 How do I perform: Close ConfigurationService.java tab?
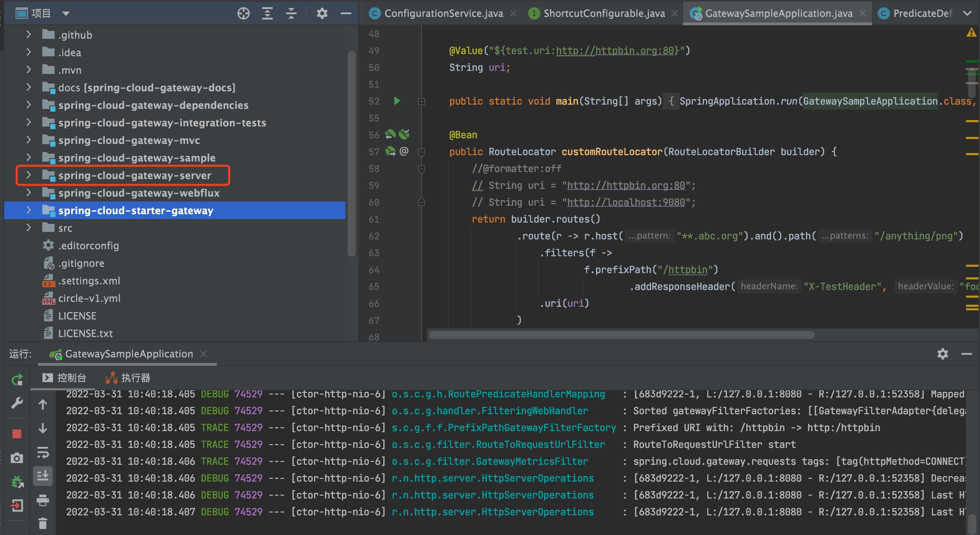(x=513, y=13)
